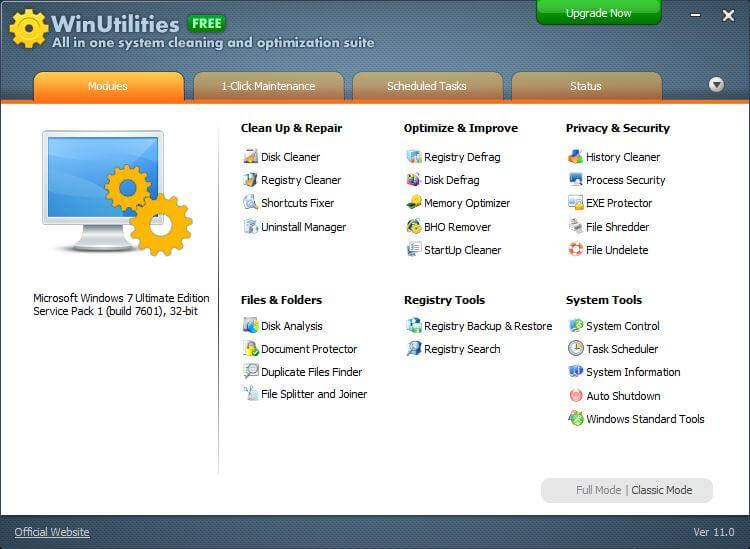The width and height of the screenshot is (750, 549).
Task: Switch to the 1-Click Maintenance tab
Action: point(268,87)
